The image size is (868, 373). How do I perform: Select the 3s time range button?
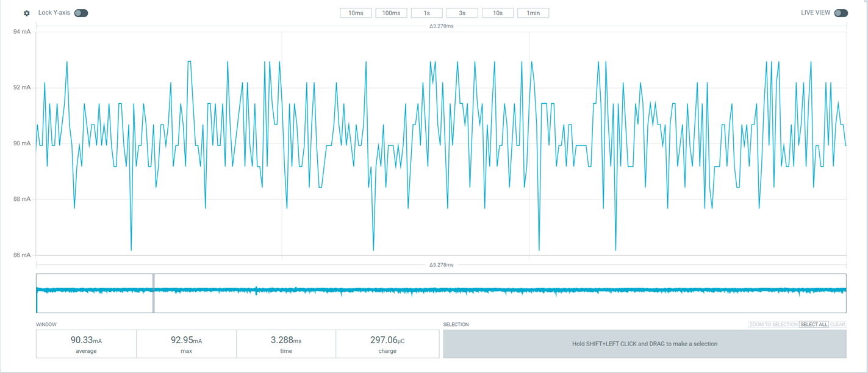click(462, 13)
